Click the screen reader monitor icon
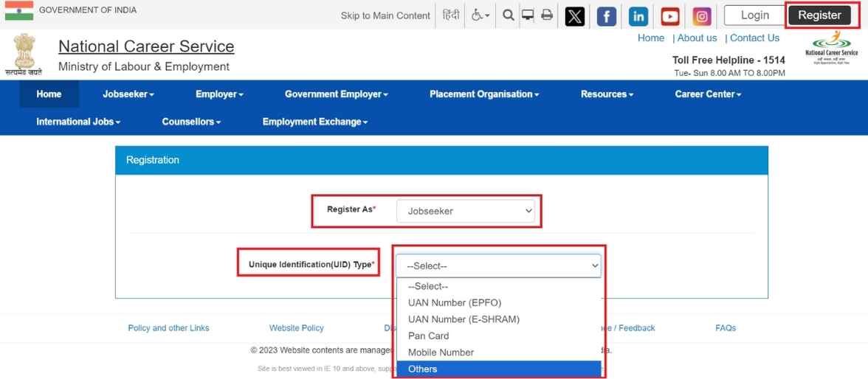Image resolution: width=868 pixels, height=379 pixels. [x=528, y=15]
